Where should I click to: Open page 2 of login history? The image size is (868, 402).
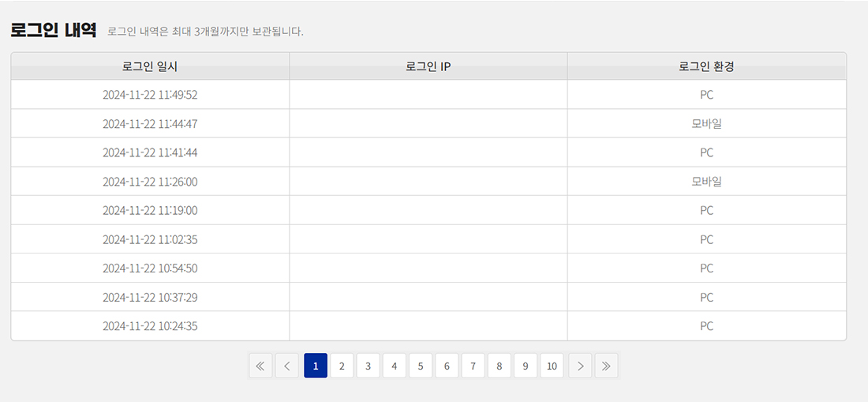click(x=342, y=366)
